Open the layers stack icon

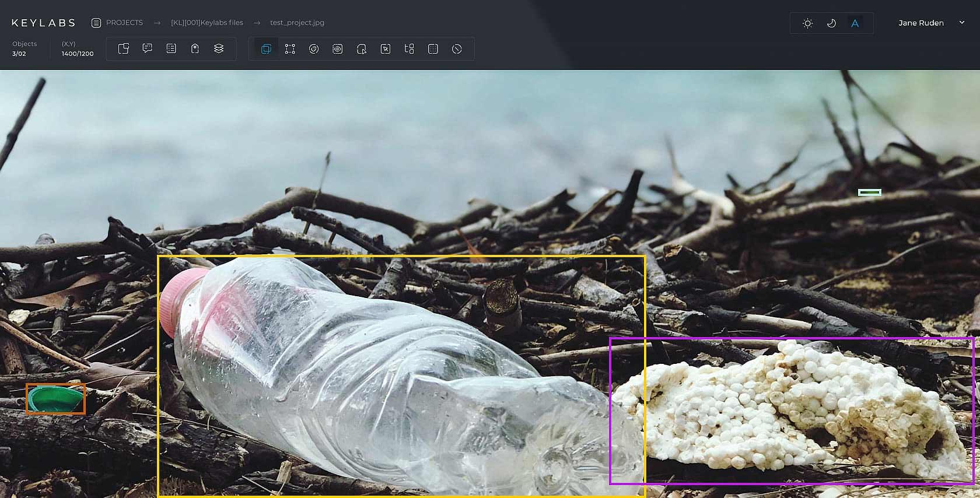point(219,48)
